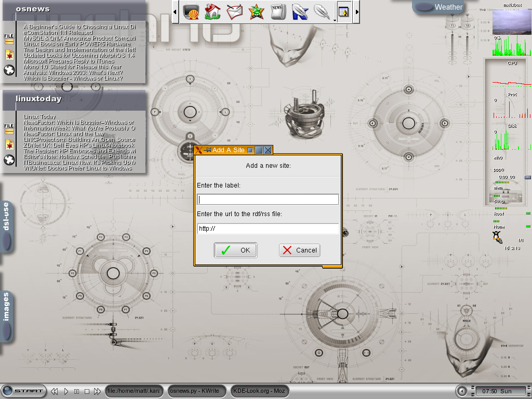Viewport: 532px width, 399px height.
Task: Close the Add A Site dialog via titlebar X
Action: pyautogui.click(x=268, y=150)
